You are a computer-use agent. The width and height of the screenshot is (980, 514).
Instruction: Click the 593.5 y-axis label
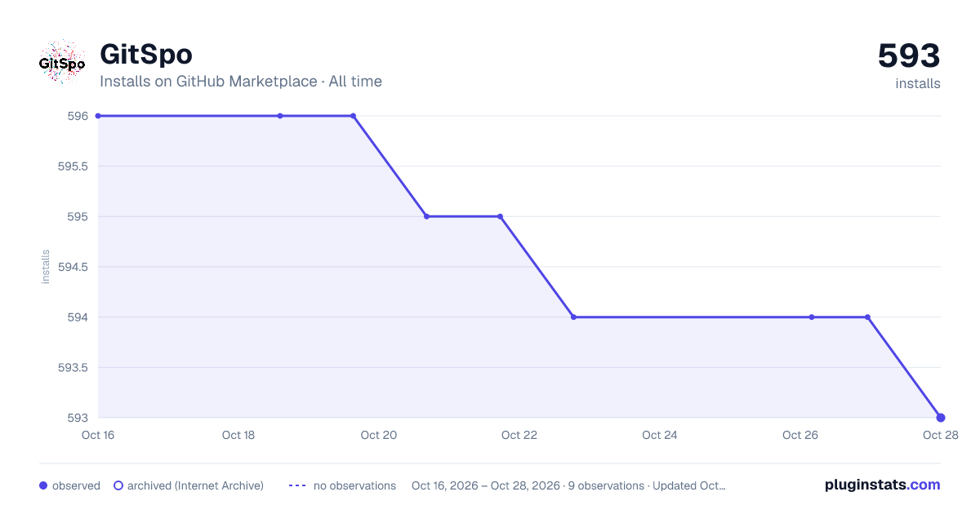pos(72,367)
